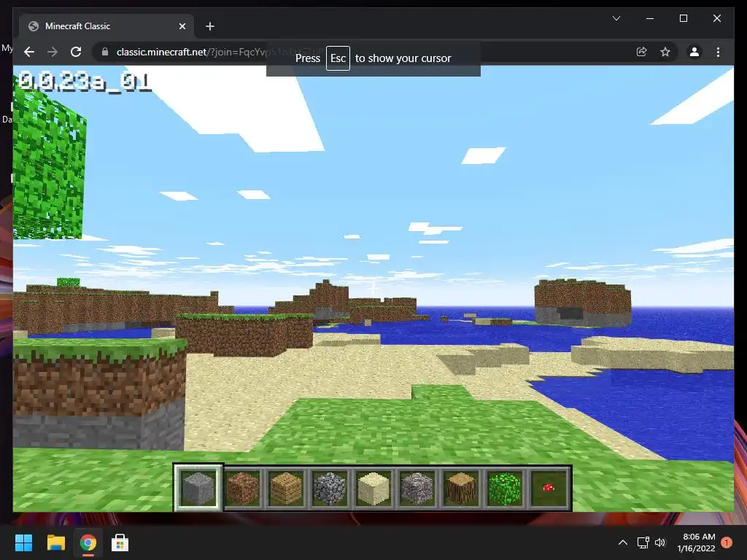Screen dimensions: 747x560
Task: Open the tab search dropdown arrow
Action: 616,18
